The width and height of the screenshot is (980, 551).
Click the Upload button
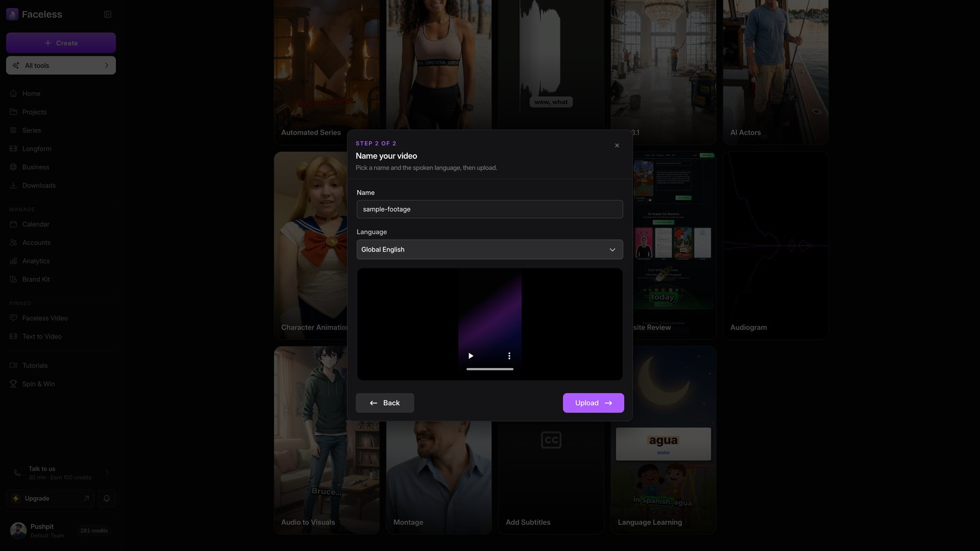(594, 403)
